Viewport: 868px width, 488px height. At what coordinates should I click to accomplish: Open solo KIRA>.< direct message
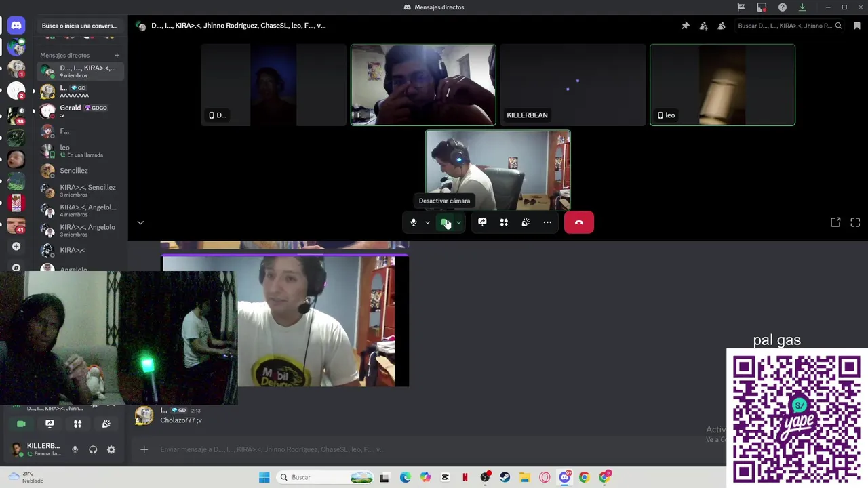tap(81, 250)
